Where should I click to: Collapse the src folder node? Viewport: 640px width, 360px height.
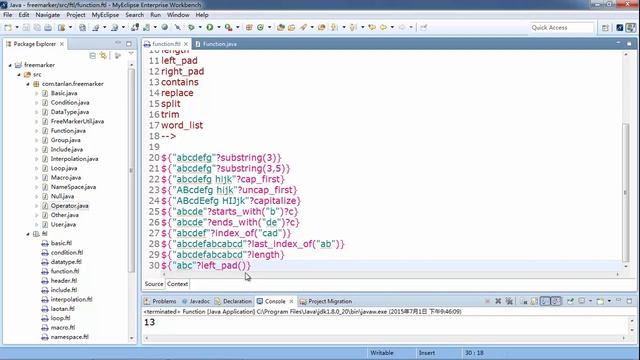pyautogui.click(x=19, y=74)
